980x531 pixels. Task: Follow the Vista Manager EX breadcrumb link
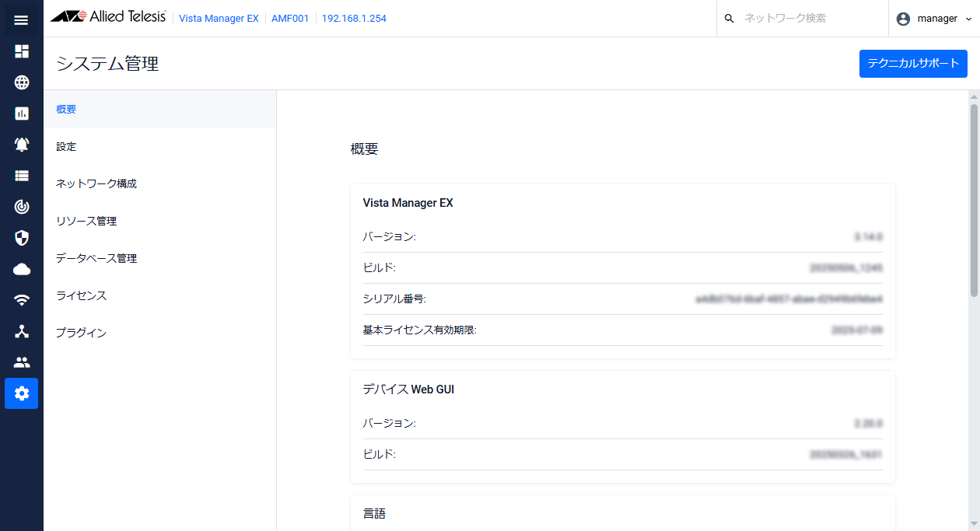(219, 19)
